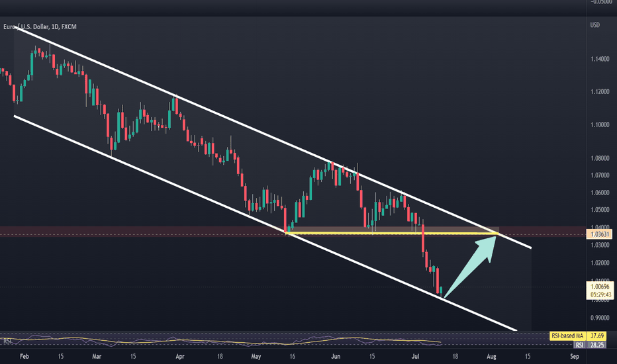Click the Jun date label on time axis

(336, 357)
